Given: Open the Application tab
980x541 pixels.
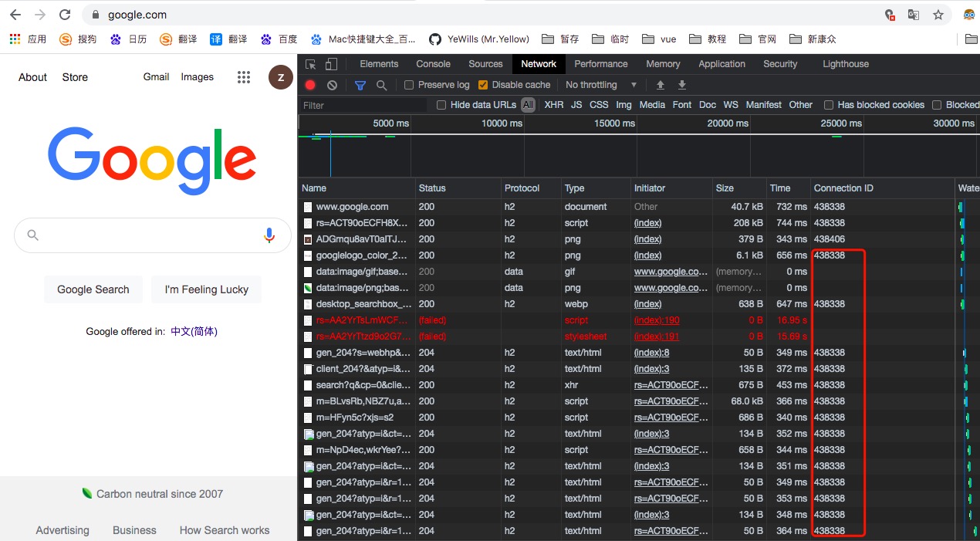Looking at the screenshot, I should (x=721, y=64).
